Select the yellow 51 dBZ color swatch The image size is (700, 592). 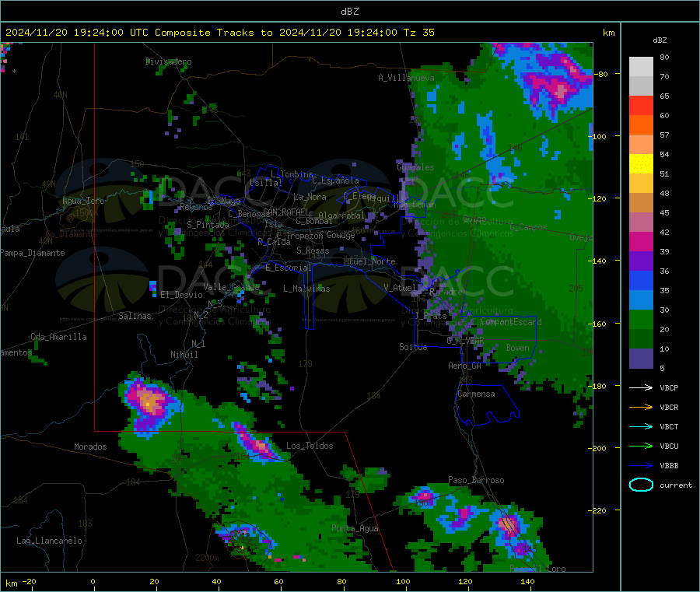[x=641, y=164]
